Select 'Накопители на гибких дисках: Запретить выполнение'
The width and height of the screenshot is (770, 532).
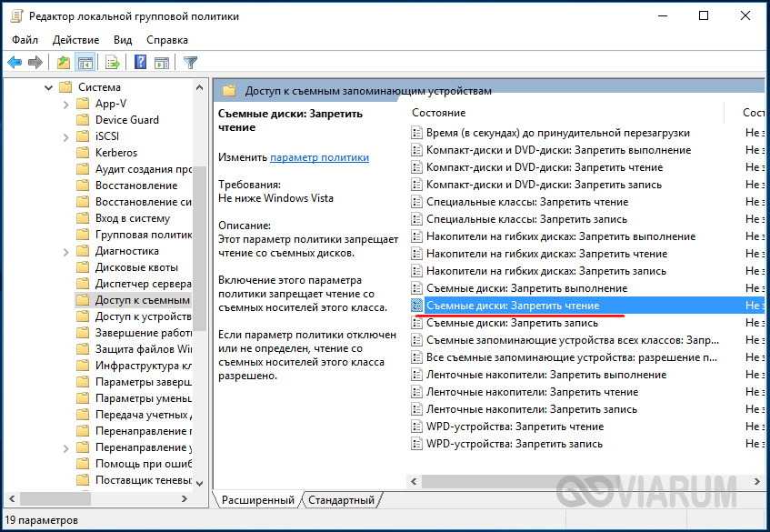(x=561, y=236)
